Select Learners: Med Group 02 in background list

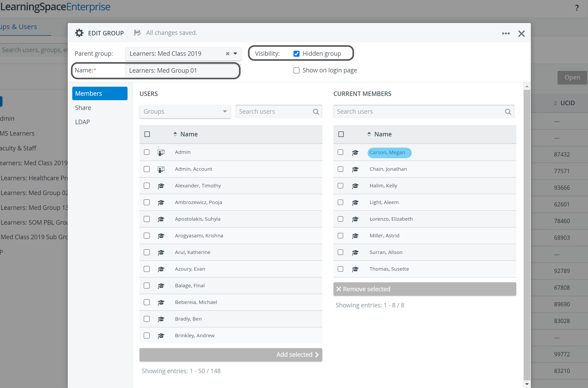pyautogui.click(x=34, y=193)
